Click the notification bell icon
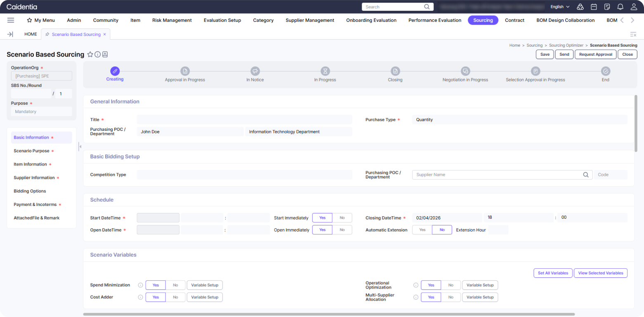The image size is (644, 317). point(620,7)
